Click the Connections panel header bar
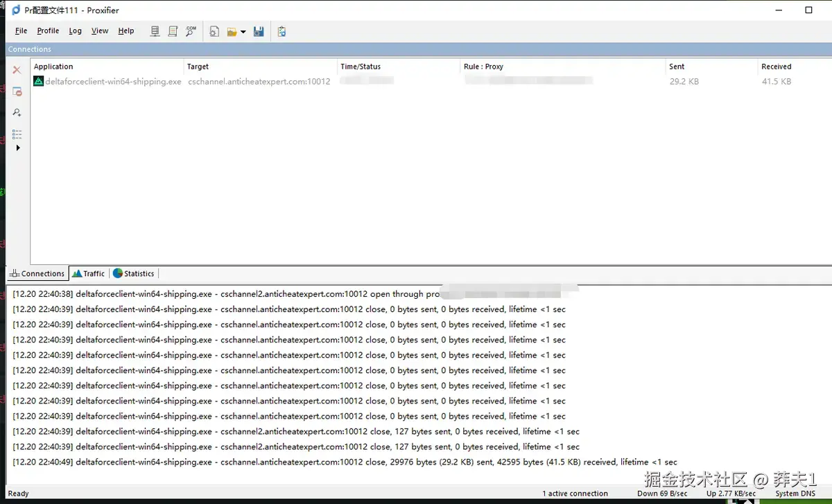Image resolution: width=832 pixels, height=504 pixels. click(x=419, y=49)
